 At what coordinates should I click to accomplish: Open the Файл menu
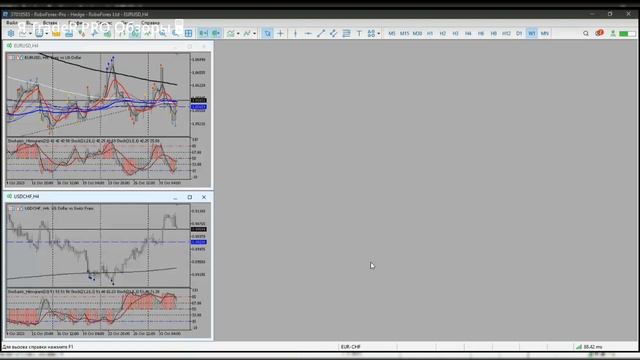click(x=12, y=23)
